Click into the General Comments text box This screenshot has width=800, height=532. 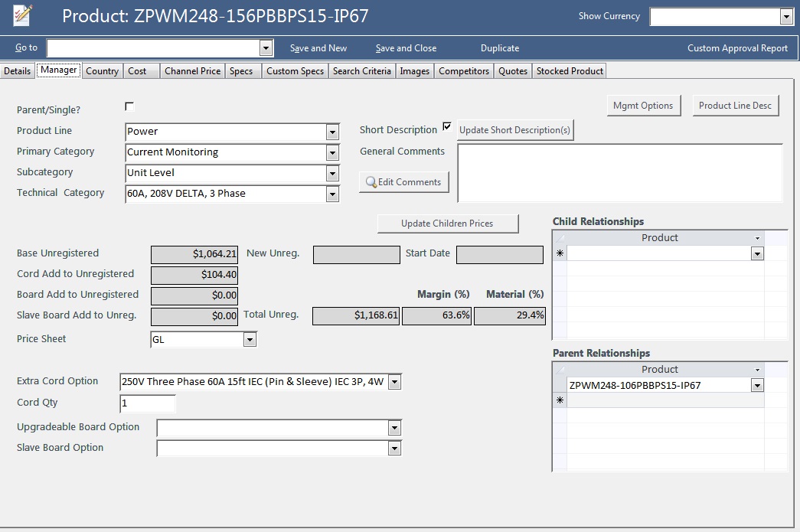click(620, 173)
